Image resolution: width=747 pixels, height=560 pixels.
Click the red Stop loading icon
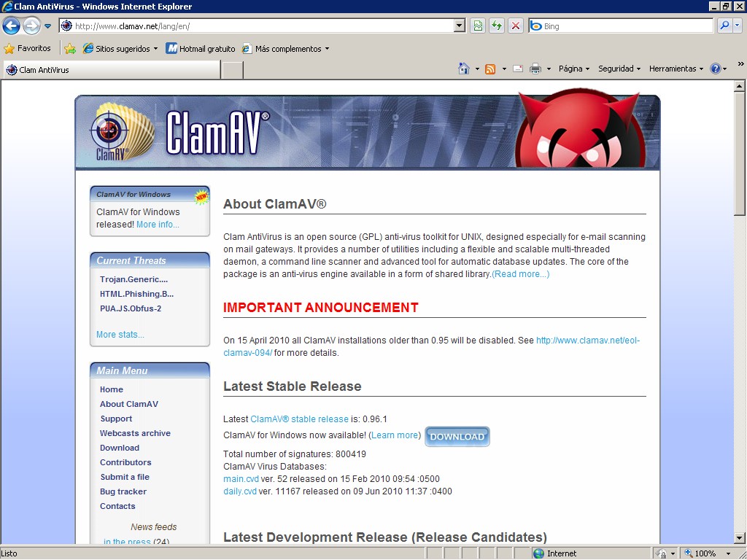tap(516, 26)
